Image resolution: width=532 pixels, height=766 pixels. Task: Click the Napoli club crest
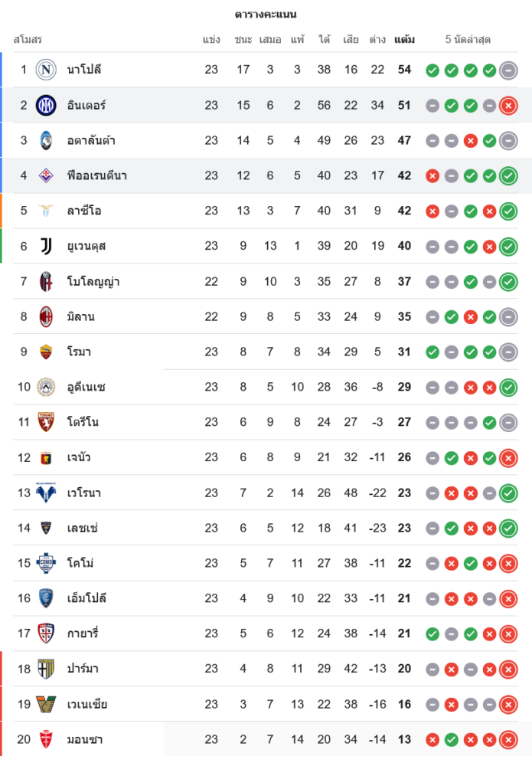click(46, 70)
